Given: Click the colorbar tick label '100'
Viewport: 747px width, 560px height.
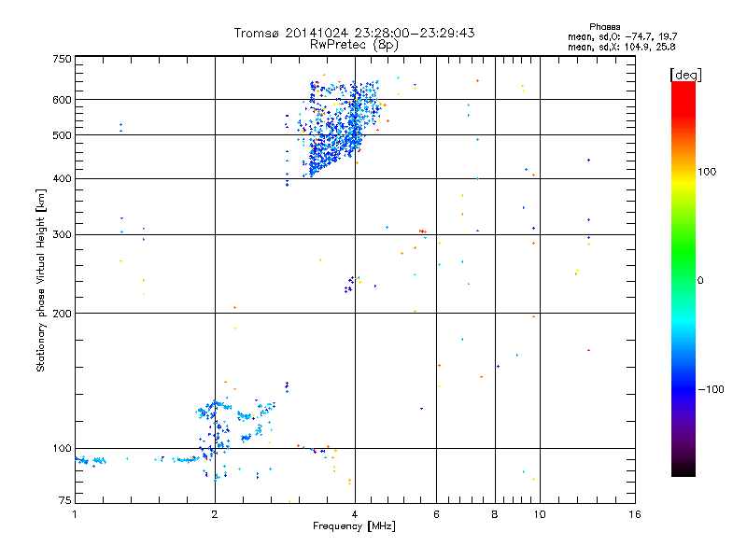Looking at the screenshot, I should click(x=707, y=172).
